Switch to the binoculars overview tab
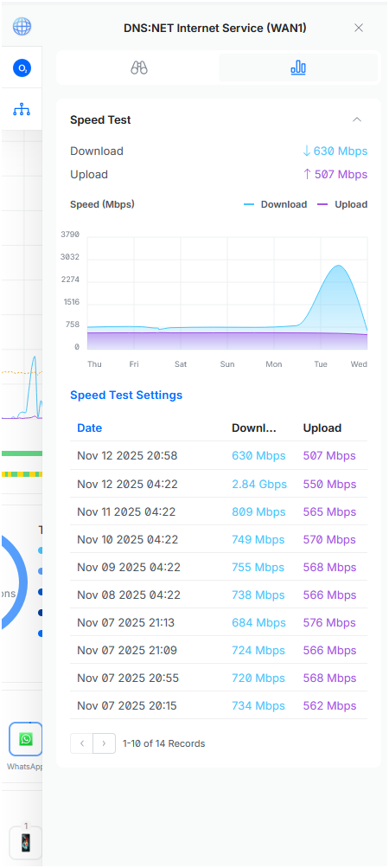This screenshot has height=868, width=389. pyautogui.click(x=139, y=68)
